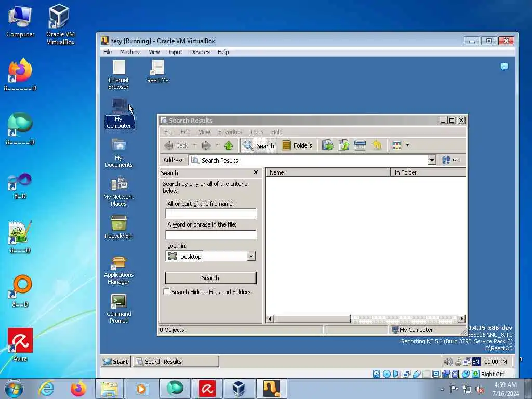The width and height of the screenshot is (532, 399).
Task: Open My Network Places icon
Action: pos(119,192)
